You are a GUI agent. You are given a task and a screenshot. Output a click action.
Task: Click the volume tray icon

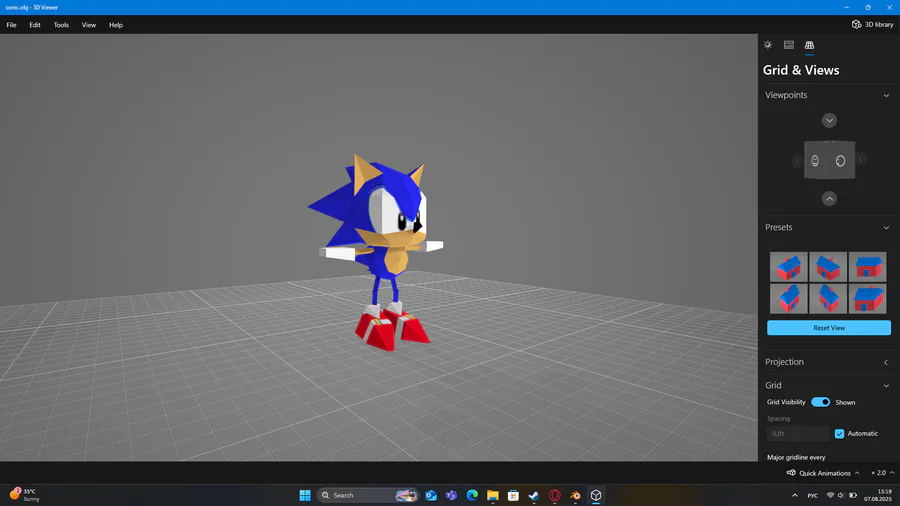841,495
